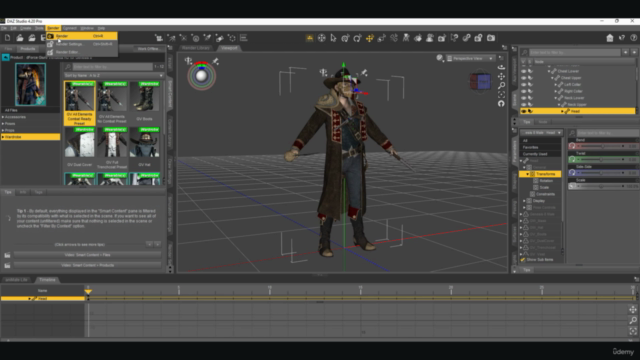Image resolution: width=640 pixels, height=360 pixels.
Task: Toggle visibility eye for Chest Lower
Action: (x=524, y=71)
